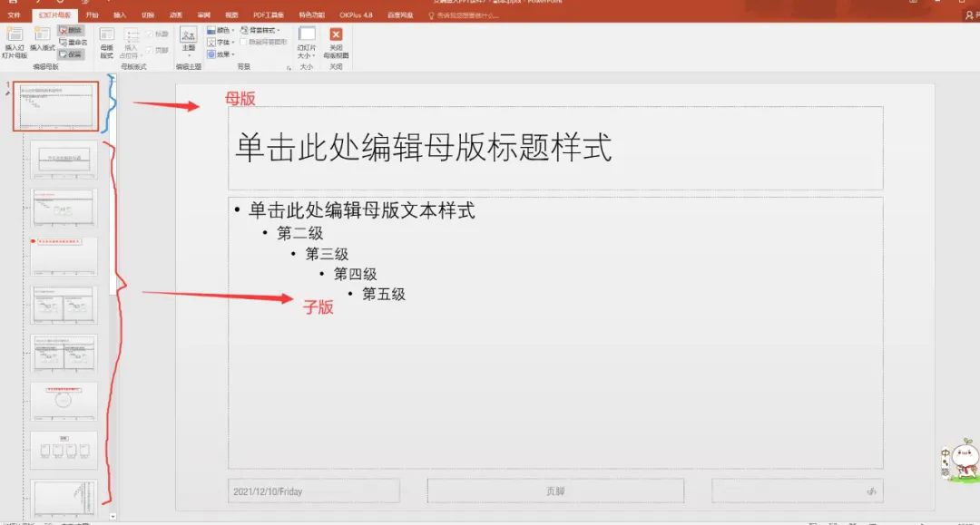Click the 第四级 bullet text
The height and width of the screenshot is (525, 980).
click(x=355, y=274)
